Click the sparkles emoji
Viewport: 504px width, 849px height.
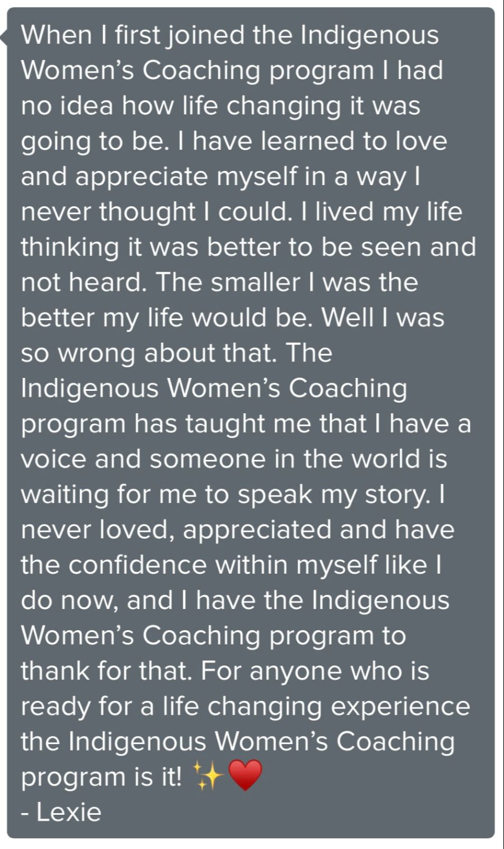click(208, 776)
